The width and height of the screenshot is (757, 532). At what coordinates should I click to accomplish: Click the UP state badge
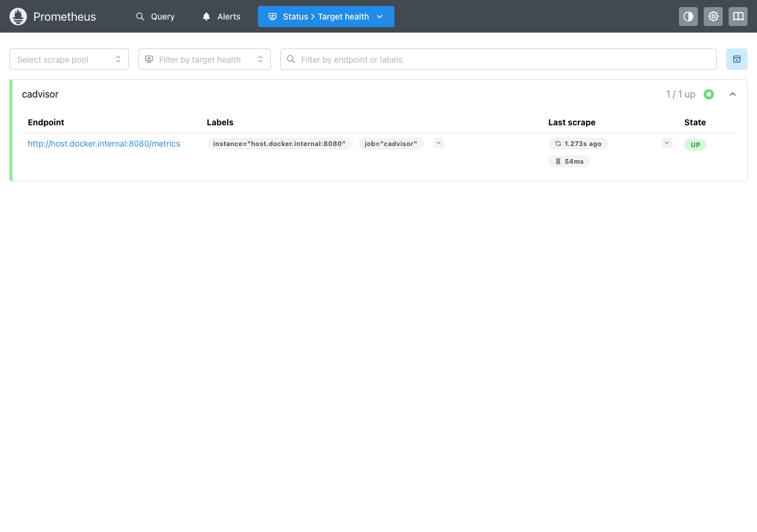[x=695, y=145]
